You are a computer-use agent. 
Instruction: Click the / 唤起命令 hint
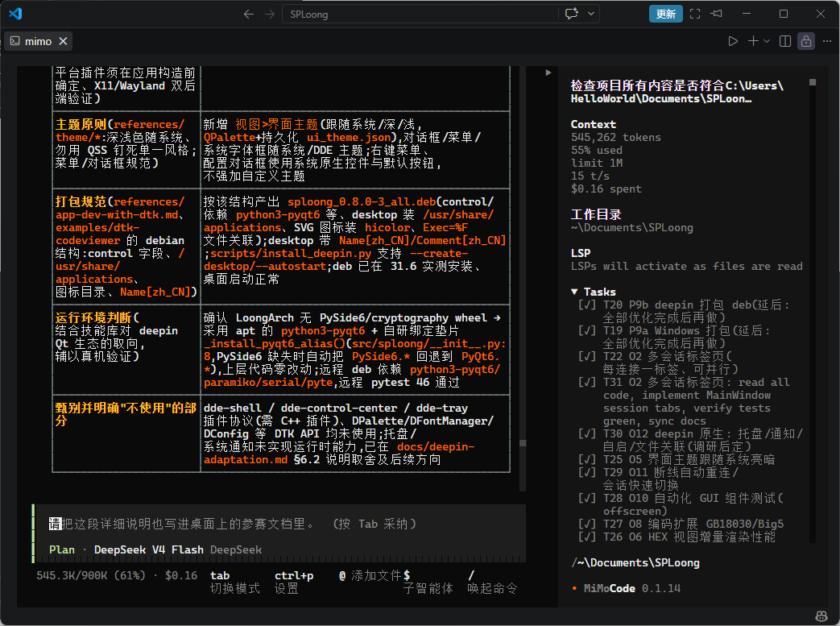click(492, 582)
